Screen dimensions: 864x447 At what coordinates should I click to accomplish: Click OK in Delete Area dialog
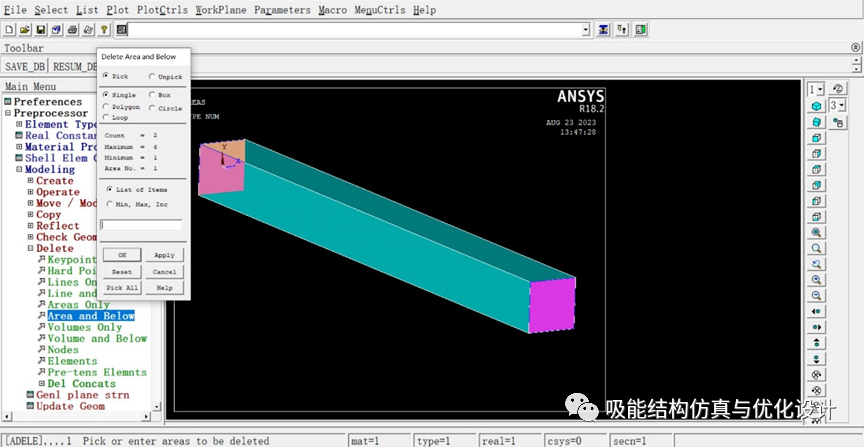click(x=122, y=255)
